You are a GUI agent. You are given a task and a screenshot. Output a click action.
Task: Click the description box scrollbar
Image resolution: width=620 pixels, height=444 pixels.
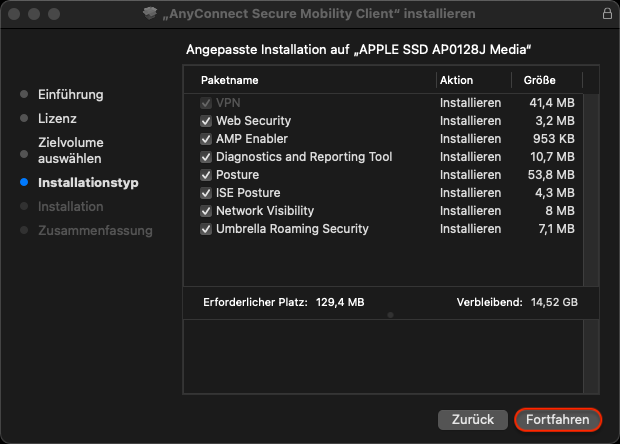[x=591, y=357]
